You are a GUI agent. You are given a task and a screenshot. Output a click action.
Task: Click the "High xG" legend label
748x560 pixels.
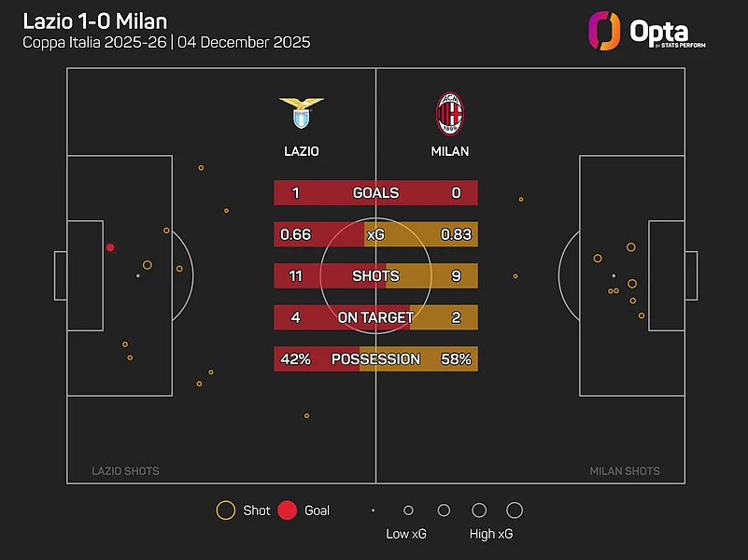coord(491,535)
